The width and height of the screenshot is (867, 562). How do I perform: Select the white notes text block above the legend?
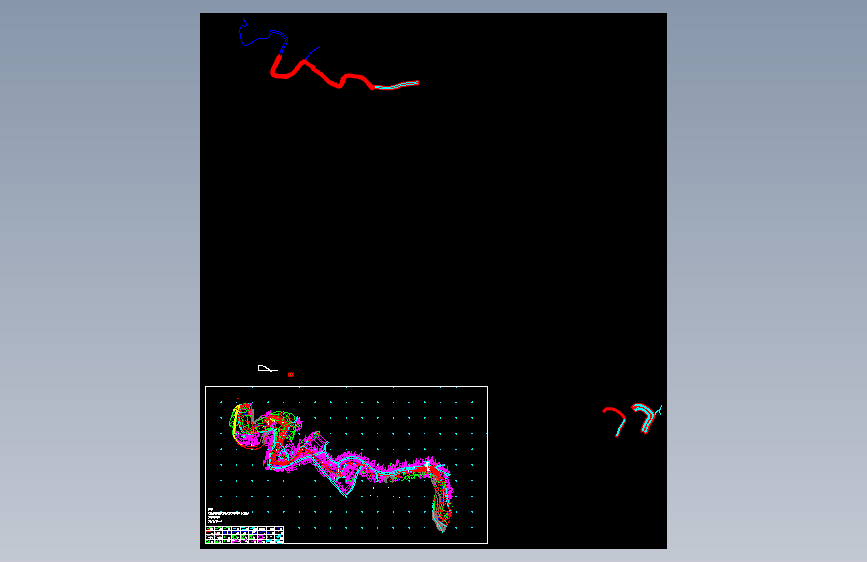click(228, 515)
